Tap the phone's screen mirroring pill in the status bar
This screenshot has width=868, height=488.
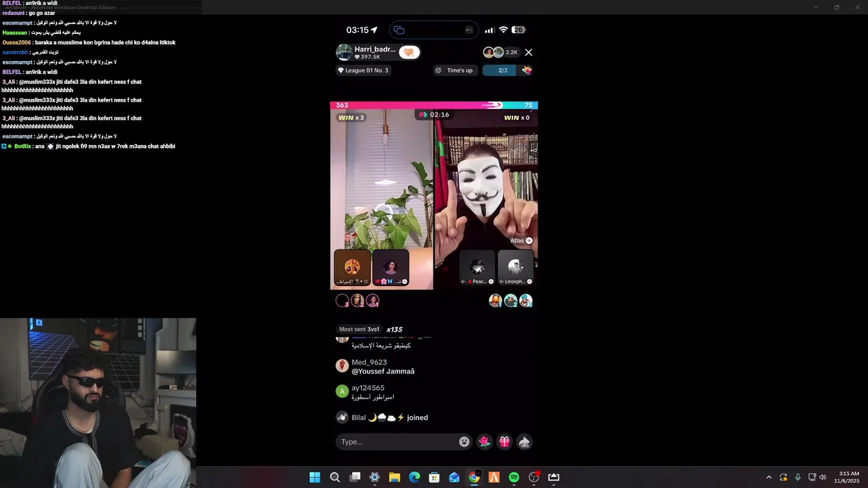point(434,30)
